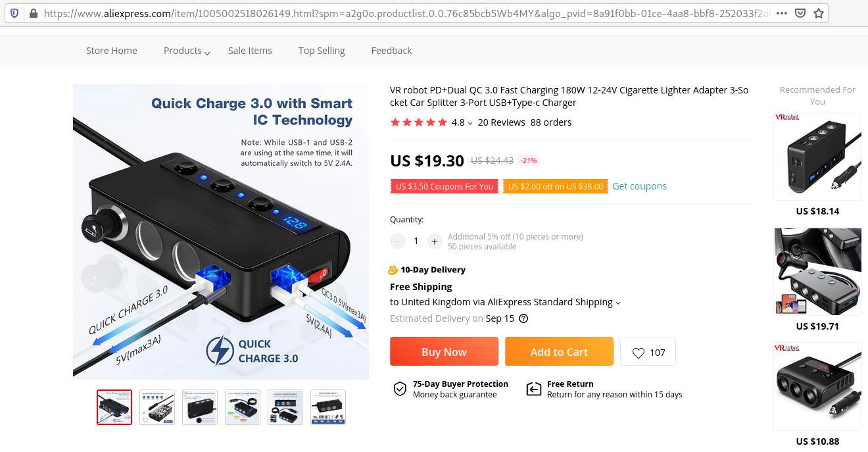868x452 pixels.
Task: Change the AliExpress Standard Shipping method
Action: [505, 302]
